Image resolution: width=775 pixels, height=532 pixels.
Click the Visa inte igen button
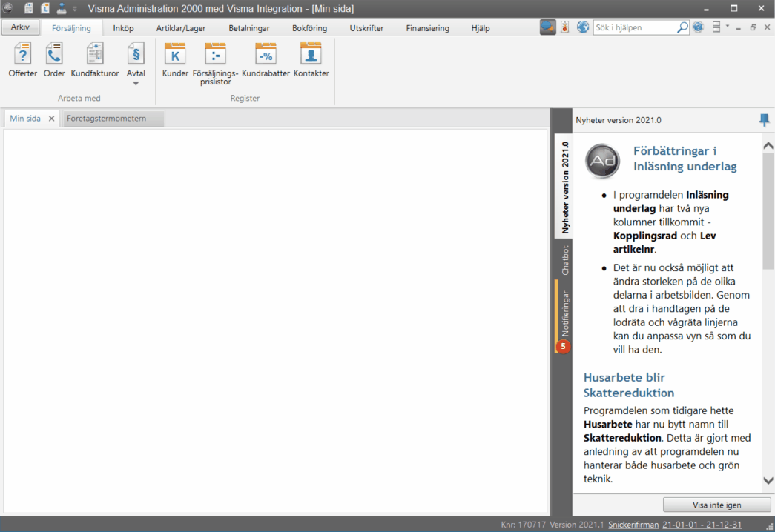716,505
